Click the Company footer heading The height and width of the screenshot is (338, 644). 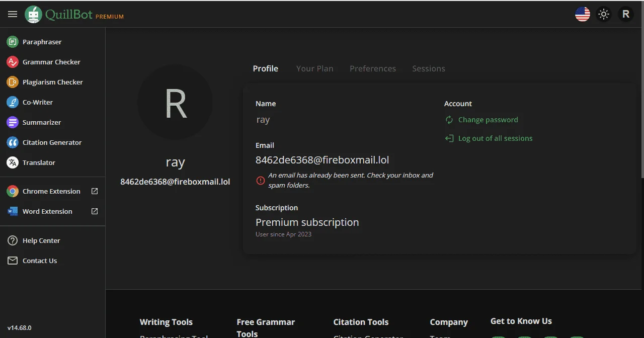(x=449, y=322)
